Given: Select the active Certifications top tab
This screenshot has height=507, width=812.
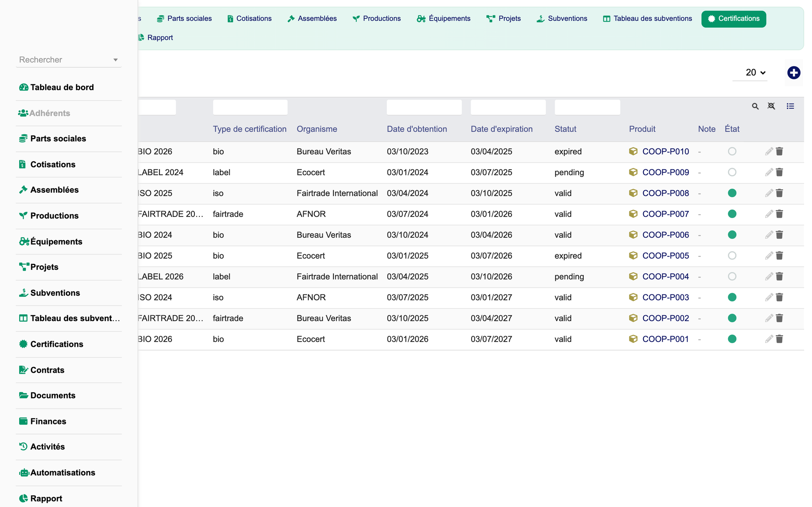Looking at the screenshot, I should 734,19.
